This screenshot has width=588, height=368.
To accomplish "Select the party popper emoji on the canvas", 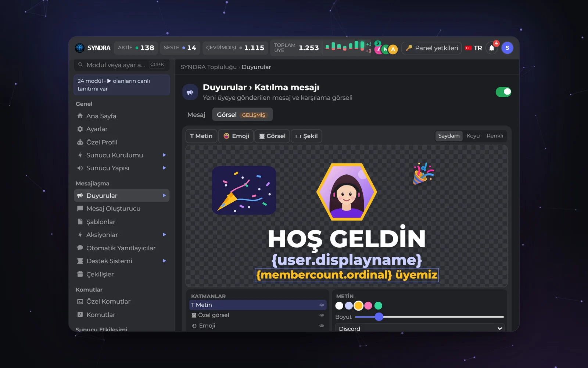I will pyautogui.click(x=423, y=173).
